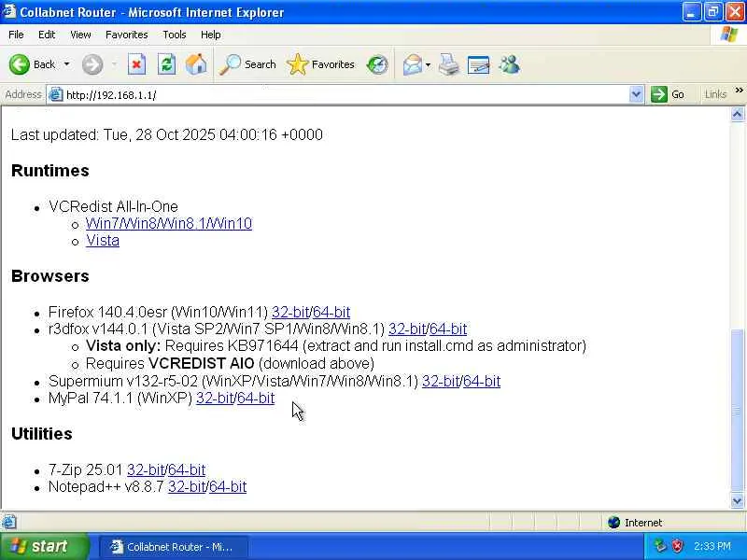Open the Back history dropdown arrow
Screen dimensions: 747x560
pos(66,64)
